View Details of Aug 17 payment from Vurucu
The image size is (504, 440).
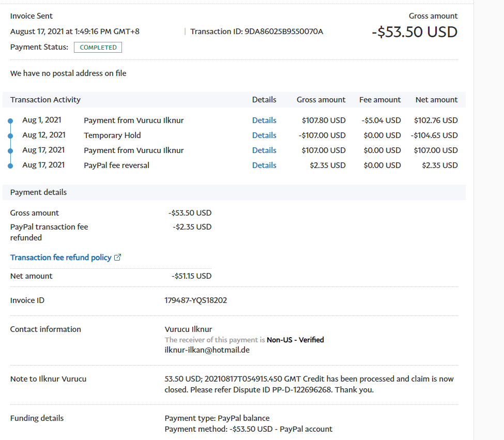[264, 150]
